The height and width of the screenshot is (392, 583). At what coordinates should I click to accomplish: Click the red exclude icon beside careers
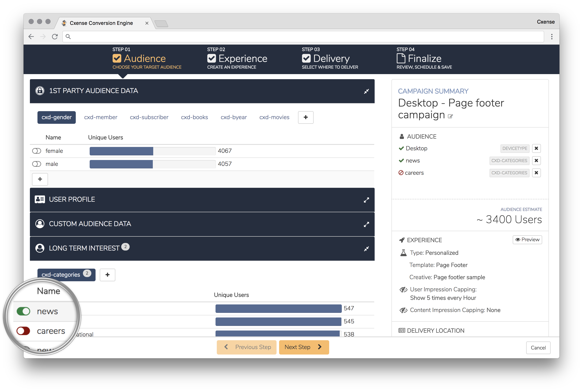(401, 172)
